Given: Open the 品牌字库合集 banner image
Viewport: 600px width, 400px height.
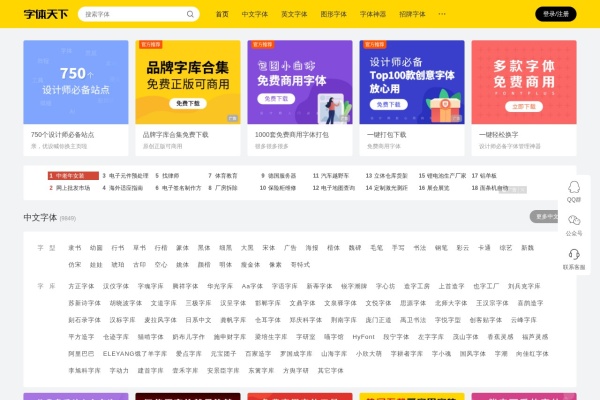Looking at the screenshot, I should (x=188, y=82).
